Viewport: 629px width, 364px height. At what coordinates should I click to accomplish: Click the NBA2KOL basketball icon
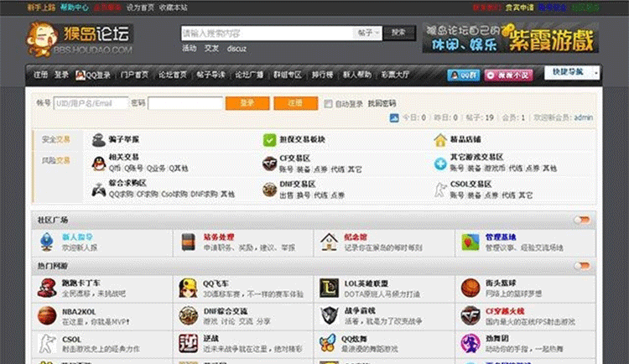(x=47, y=316)
